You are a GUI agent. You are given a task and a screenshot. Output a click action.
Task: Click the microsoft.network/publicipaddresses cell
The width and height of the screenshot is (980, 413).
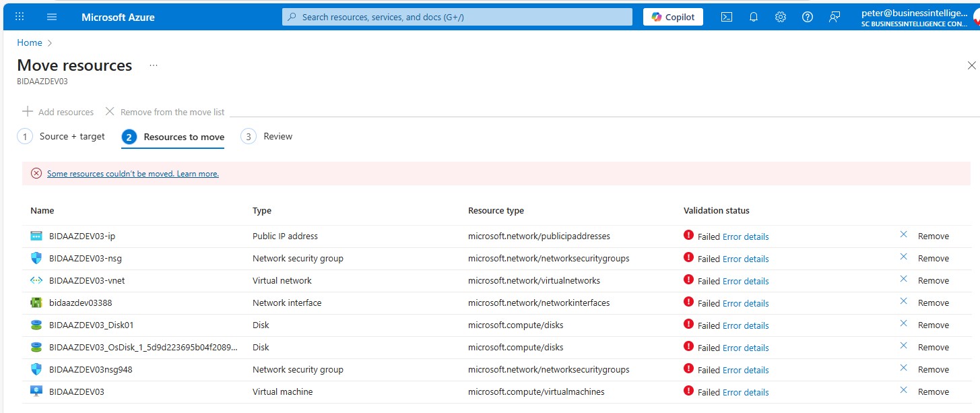(x=539, y=236)
